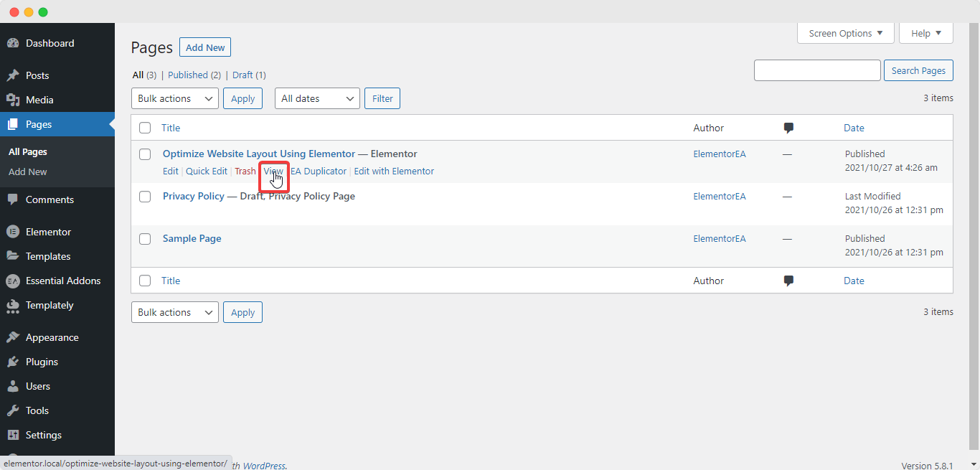Check the Optimize Website Layout page checkbox
This screenshot has width=980, height=470.
145,154
